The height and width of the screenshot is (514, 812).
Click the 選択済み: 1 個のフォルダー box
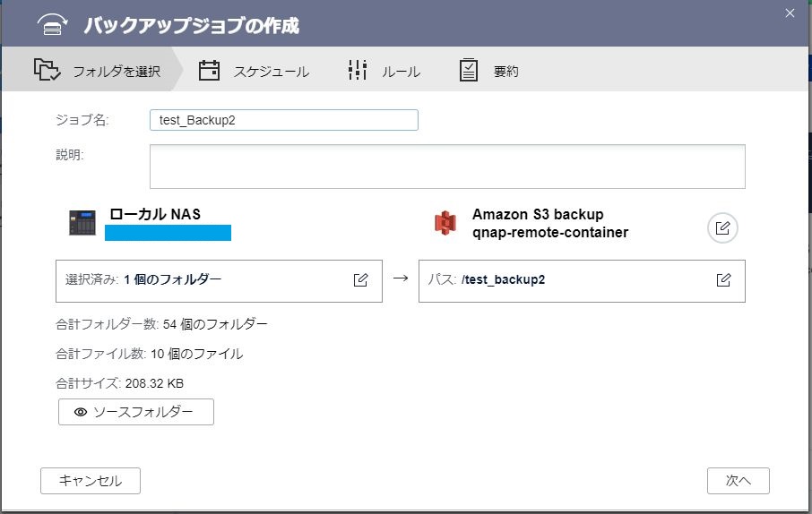click(x=219, y=281)
